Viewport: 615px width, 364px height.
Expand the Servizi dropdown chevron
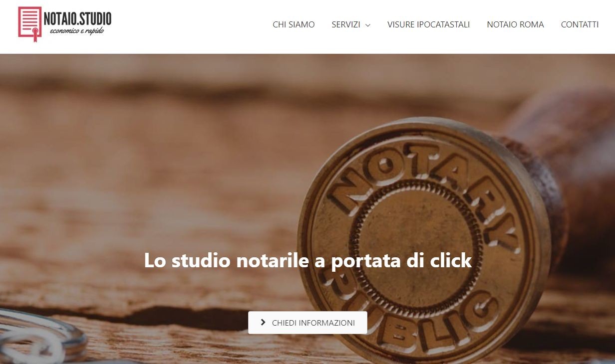(x=368, y=25)
